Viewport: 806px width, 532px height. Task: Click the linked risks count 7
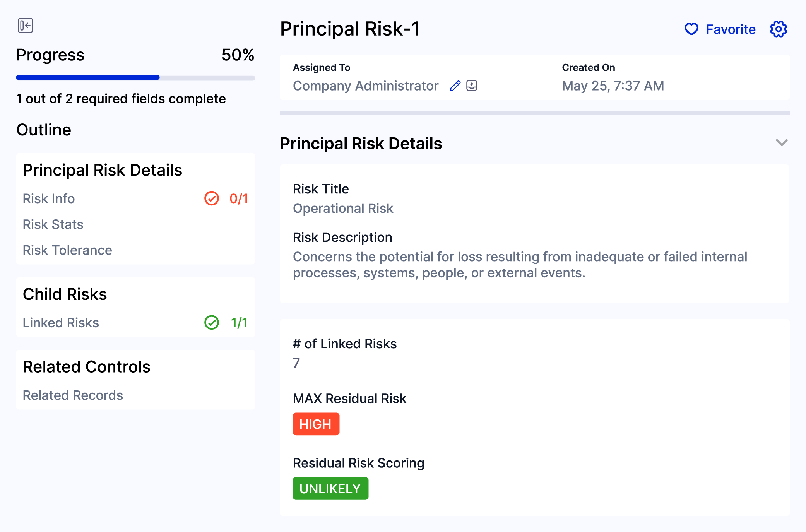pos(296,363)
